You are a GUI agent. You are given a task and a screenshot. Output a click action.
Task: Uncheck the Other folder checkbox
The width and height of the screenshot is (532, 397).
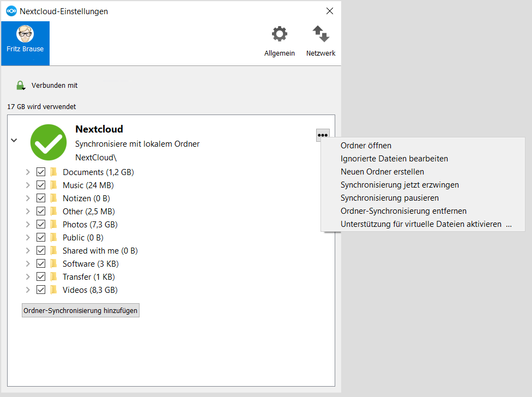pos(41,212)
